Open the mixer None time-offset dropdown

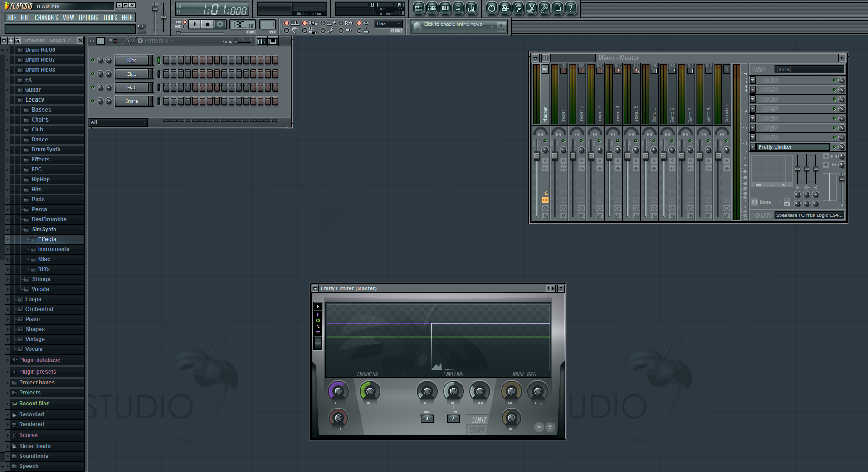pyautogui.click(x=770, y=202)
